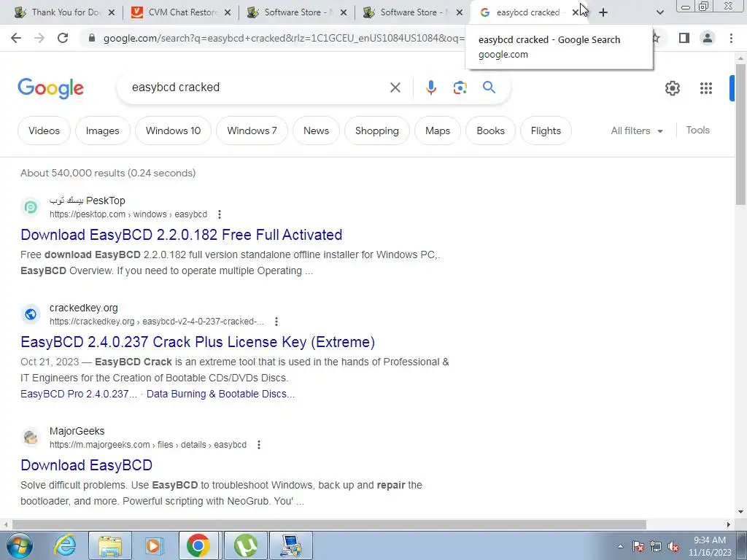This screenshot has width=747, height=560.
Task: Click the network tray icon
Action: tap(656, 547)
